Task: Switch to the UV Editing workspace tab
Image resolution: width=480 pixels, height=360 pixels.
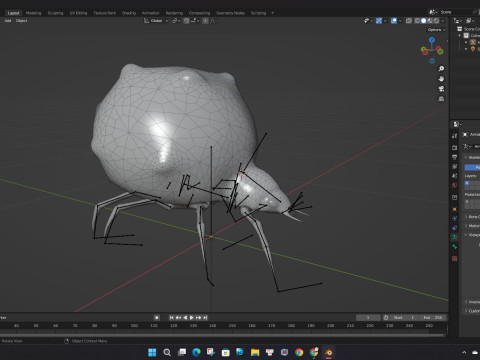Action: pyautogui.click(x=78, y=13)
